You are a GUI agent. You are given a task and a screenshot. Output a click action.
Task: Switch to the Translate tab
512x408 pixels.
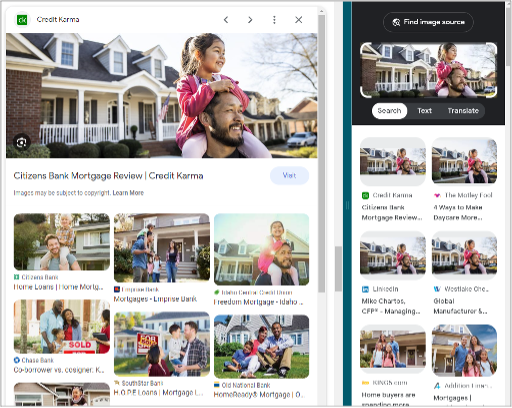click(x=463, y=111)
